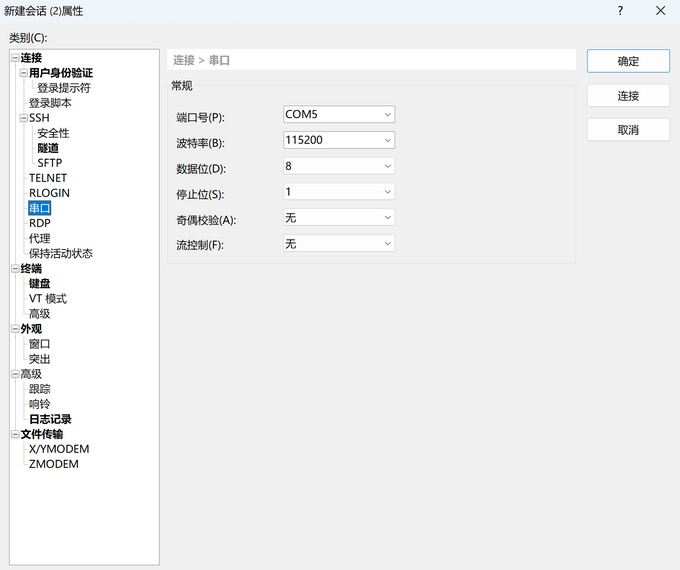This screenshot has width=680, height=570.
Task: Select VT 模式 tree item
Action: (x=48, y=299)
